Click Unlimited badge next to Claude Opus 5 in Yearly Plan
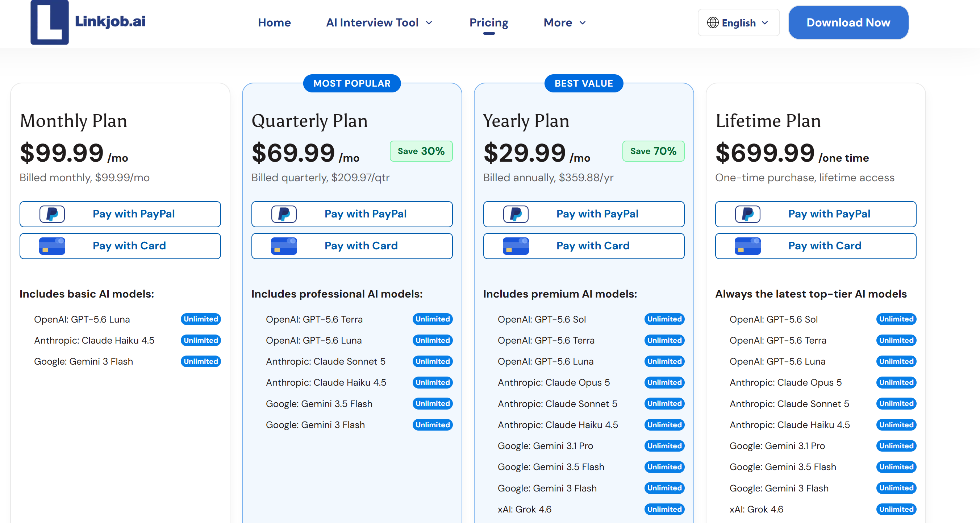 click(664, 382)
